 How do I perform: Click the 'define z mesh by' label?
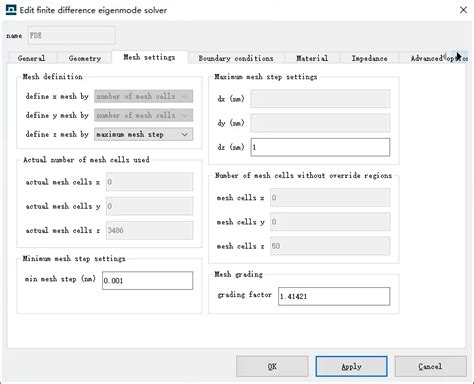57,134
